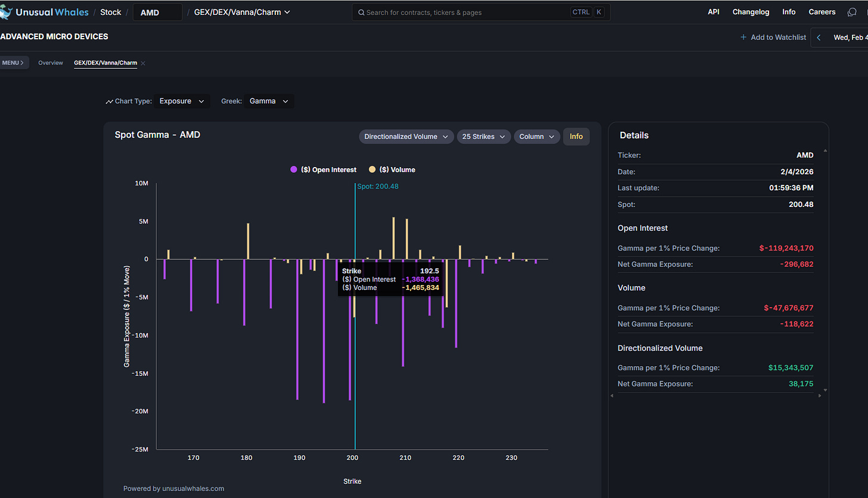This screenshot has width=868, height=498.
Task: Click the Spot Gamma - AMD chart title
Action: (x=157, y=135)
